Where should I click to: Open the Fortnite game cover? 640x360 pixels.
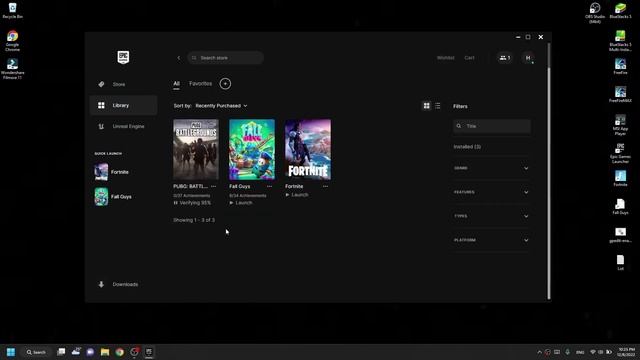pos(308,149)
